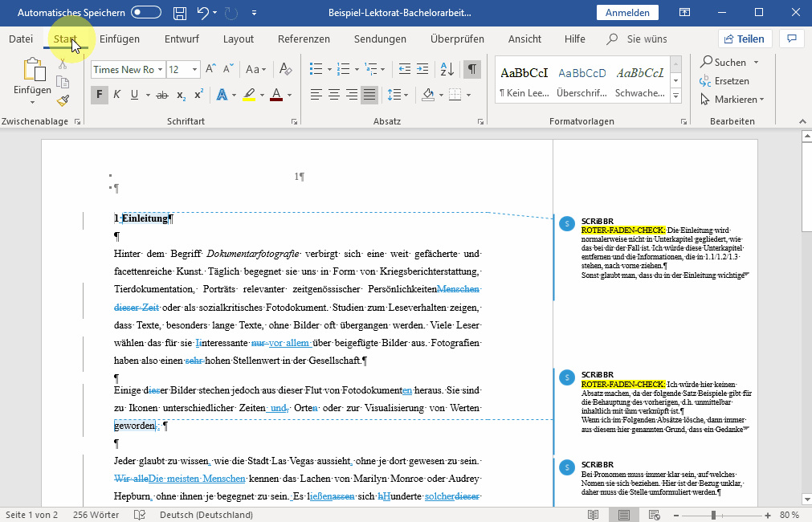Image resolution: width=812 pixels, height=522 pixels.
Task: Open the font name dropdown
Action: (x=161, y=69)
